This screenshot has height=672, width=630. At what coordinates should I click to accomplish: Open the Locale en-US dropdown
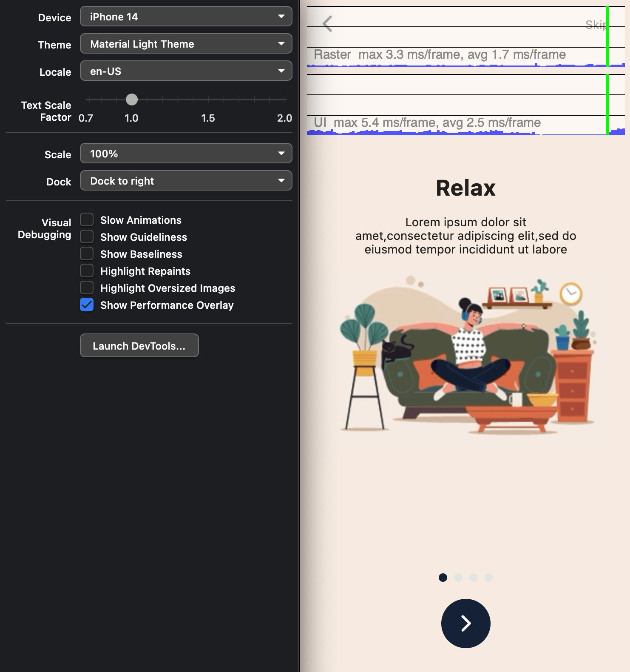pos(186,71)
